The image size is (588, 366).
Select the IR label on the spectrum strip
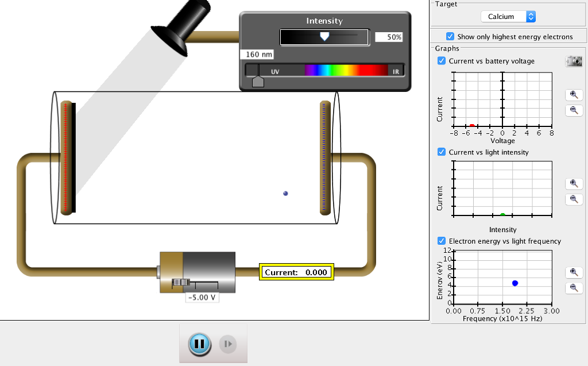click(x=397, y=70)
